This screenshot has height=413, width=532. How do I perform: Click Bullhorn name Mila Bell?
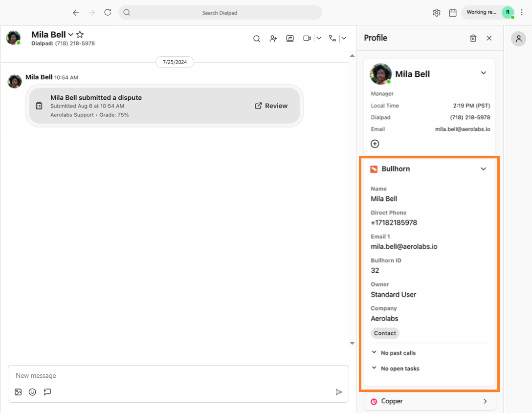[384, 199]
